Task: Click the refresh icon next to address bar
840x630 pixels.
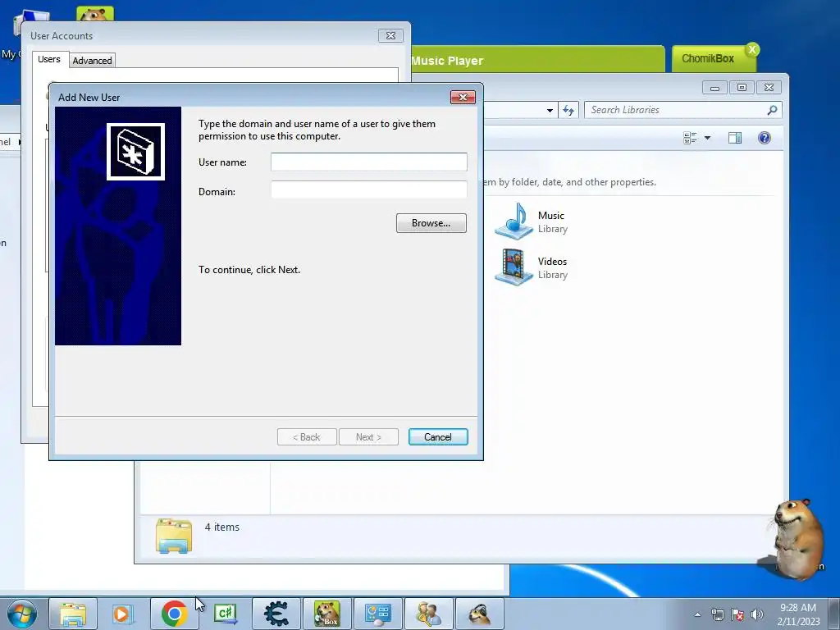Action: point(568,111)
